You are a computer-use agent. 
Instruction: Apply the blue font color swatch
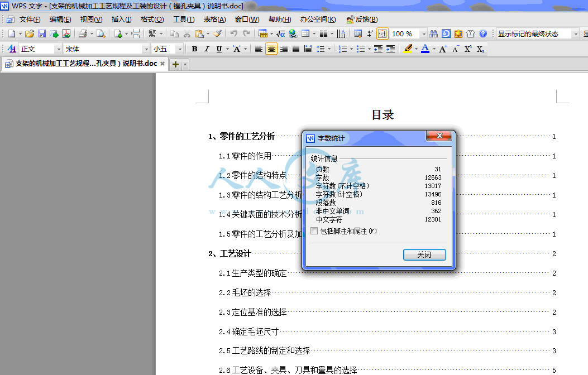point(425,49)
